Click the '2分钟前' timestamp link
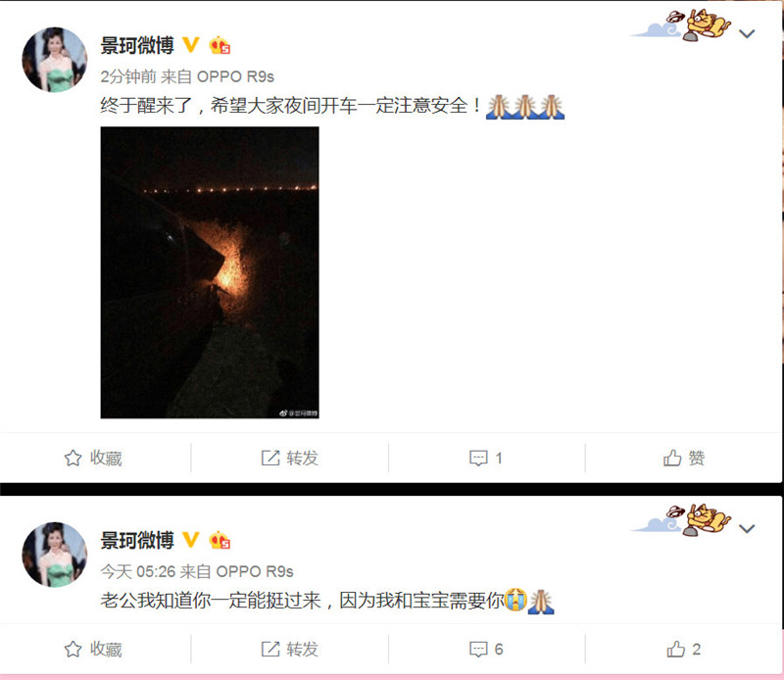784x680 pixels. pos(128,76)
